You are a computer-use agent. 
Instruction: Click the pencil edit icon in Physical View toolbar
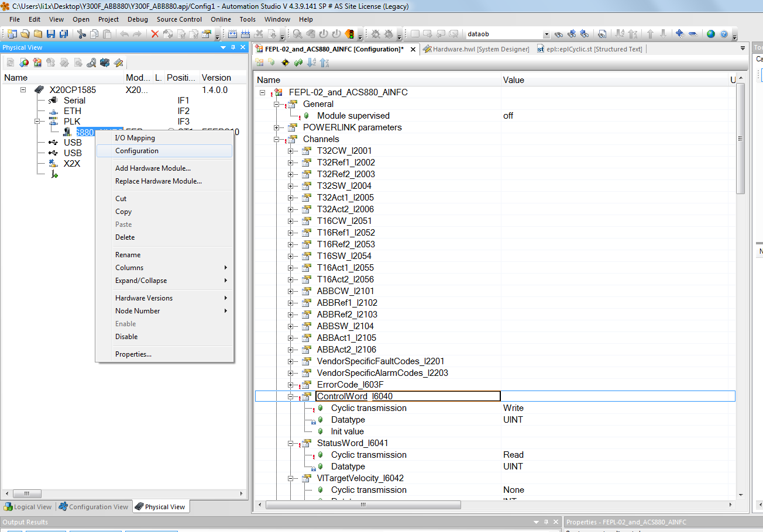(119, 63)
